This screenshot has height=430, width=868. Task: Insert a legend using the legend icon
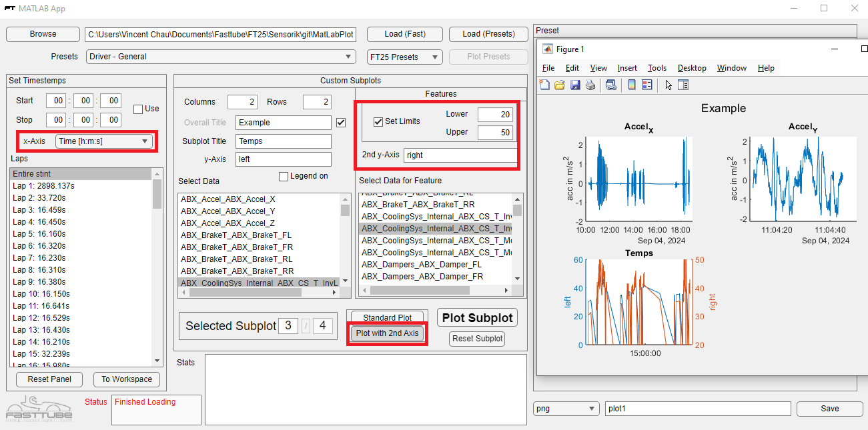point(644,85)
